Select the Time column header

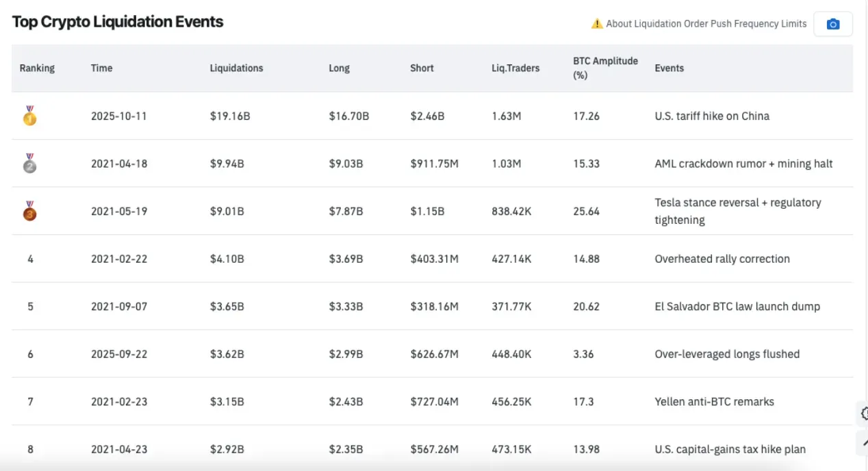(x=101, y=68)
